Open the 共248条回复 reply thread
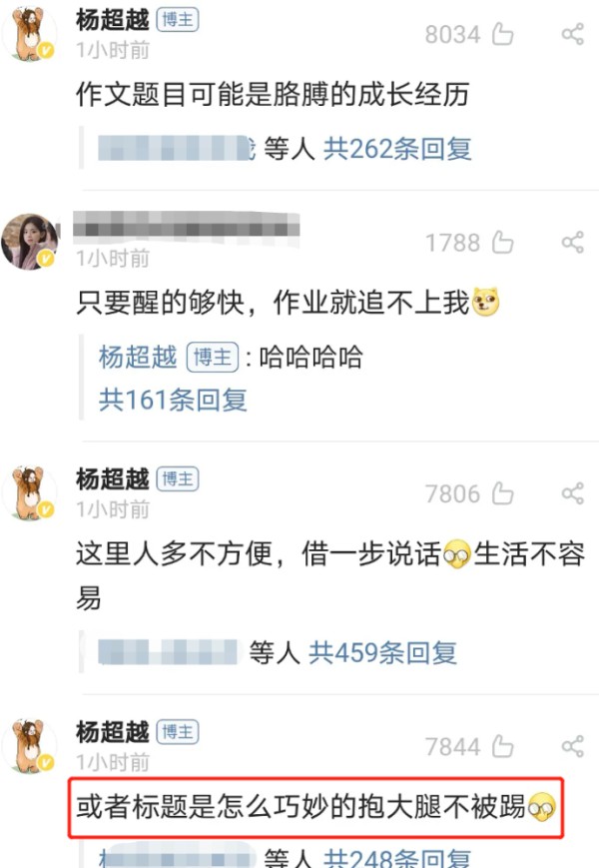This screenshot has height=868, width=599. coord(397,857)
